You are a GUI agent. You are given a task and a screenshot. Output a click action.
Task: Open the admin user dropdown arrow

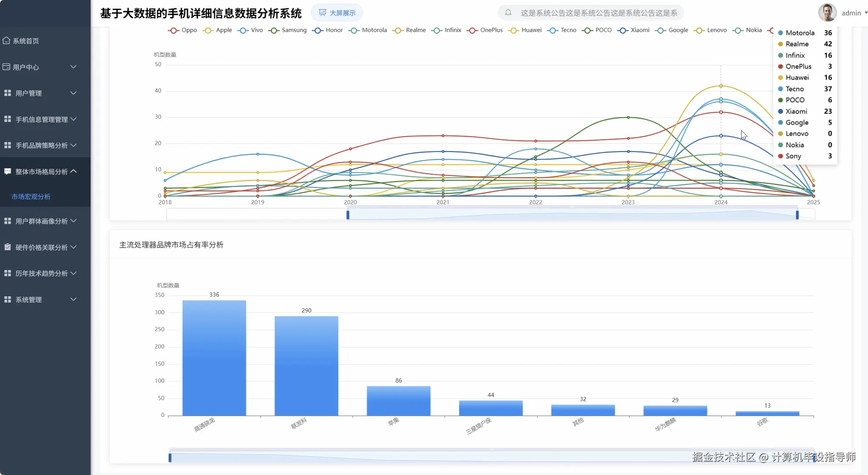tap(866, 13)
